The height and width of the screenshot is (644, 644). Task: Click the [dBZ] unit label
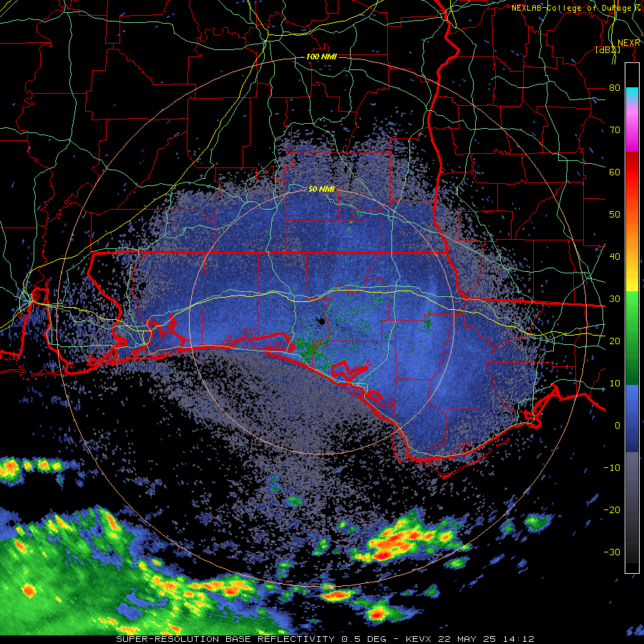[x=608, y=50]
